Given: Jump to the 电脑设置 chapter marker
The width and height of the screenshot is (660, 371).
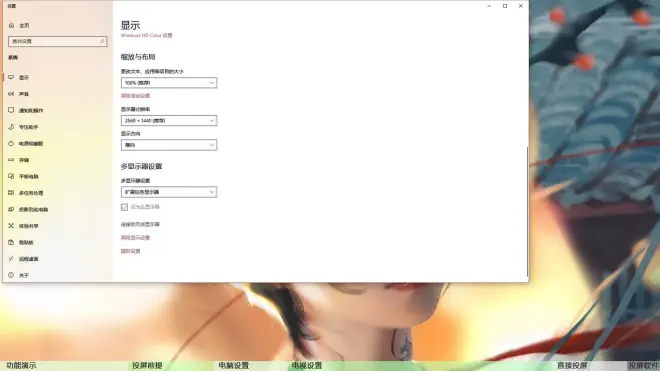Looking at the screenshot, I should 234,366.
